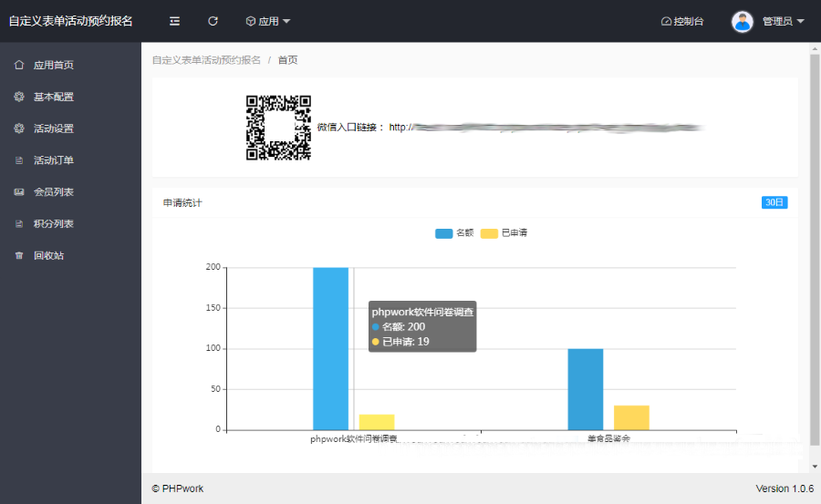Screen dimensions: 821x504
Task: Click the vertical scrollbar on the right
Action: pos(815,246)
